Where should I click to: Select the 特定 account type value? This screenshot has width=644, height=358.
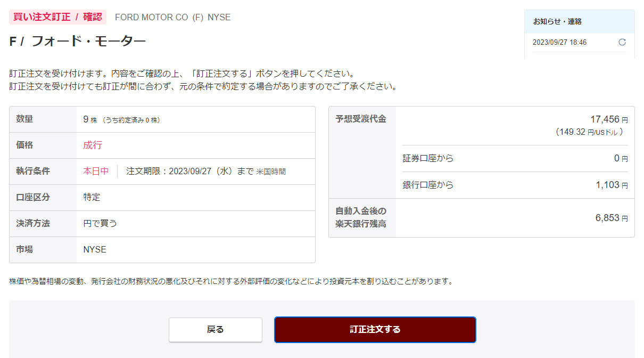click(92, 197)
